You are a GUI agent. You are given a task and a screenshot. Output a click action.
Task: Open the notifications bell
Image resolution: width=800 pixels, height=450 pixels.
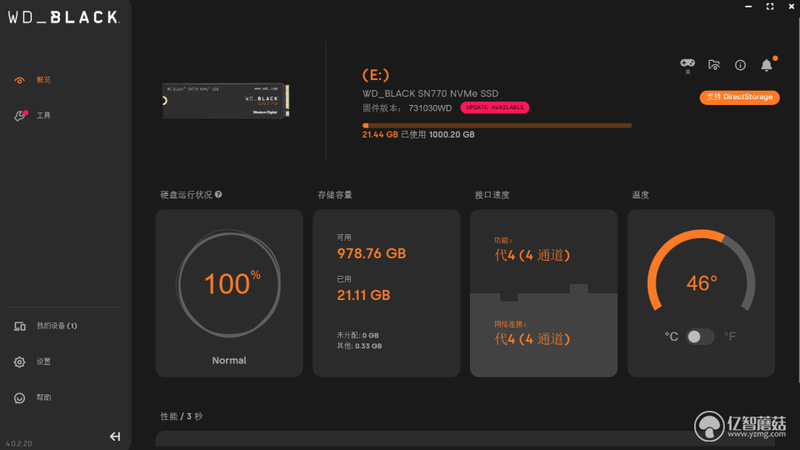(x=766, y=65)
